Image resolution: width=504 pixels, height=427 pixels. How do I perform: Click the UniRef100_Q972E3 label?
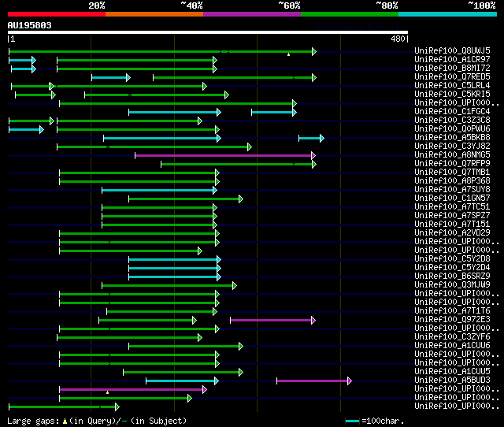click(x=452, y=320)
